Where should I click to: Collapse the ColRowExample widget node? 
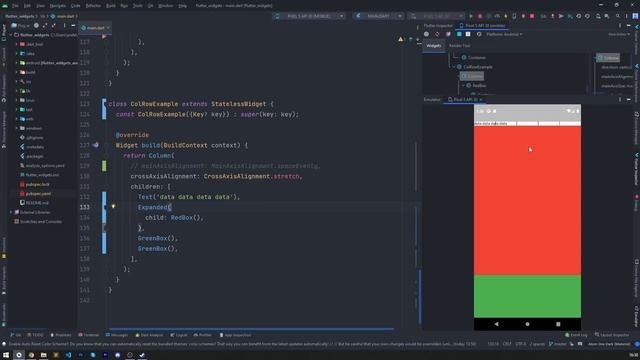454,67
